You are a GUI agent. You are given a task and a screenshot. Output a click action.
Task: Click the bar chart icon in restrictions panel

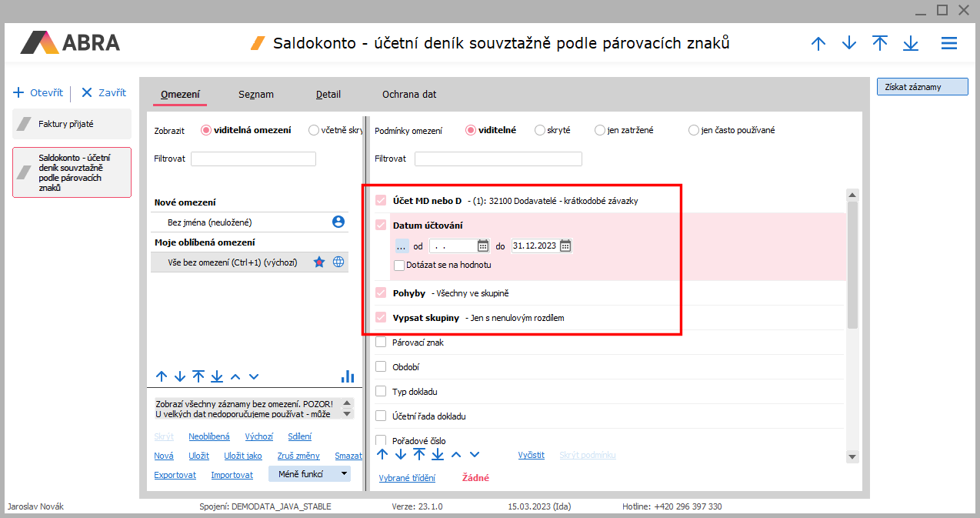[x=348, y=376]
